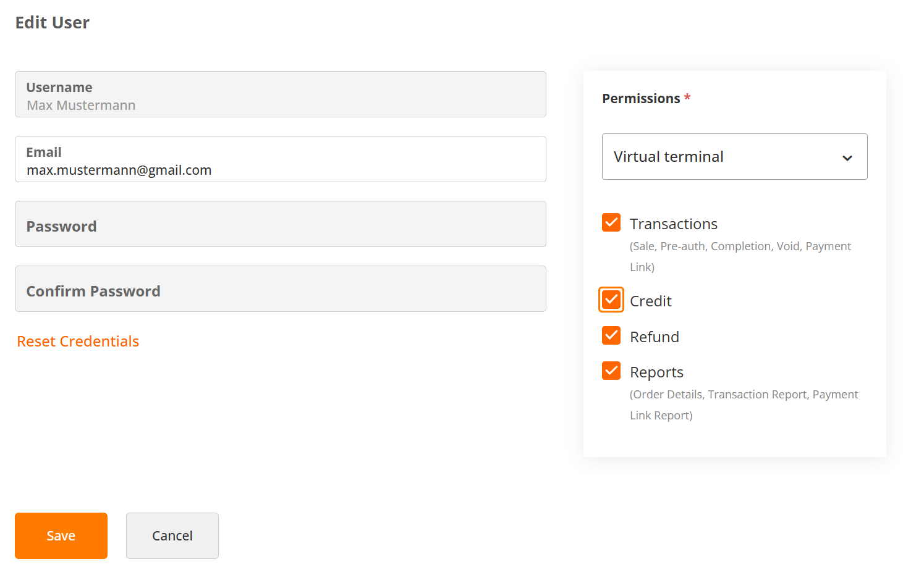Screen dimensions: 903x588
Task: Click the Credit label text
Action: pyautogui.click(x=650, y=301)
